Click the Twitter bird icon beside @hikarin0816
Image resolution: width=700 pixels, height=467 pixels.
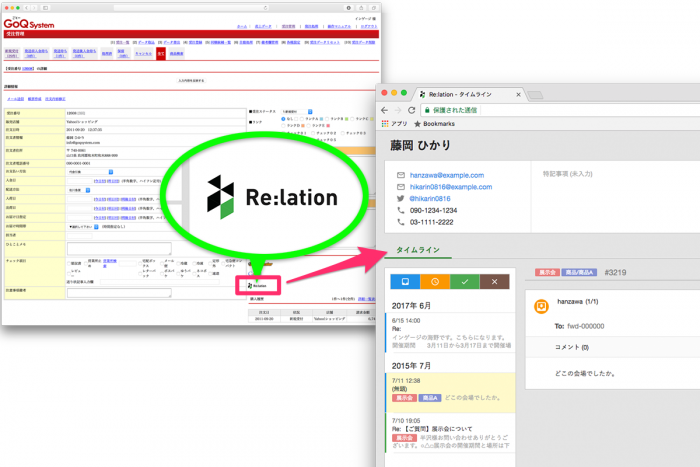point(400,198)
